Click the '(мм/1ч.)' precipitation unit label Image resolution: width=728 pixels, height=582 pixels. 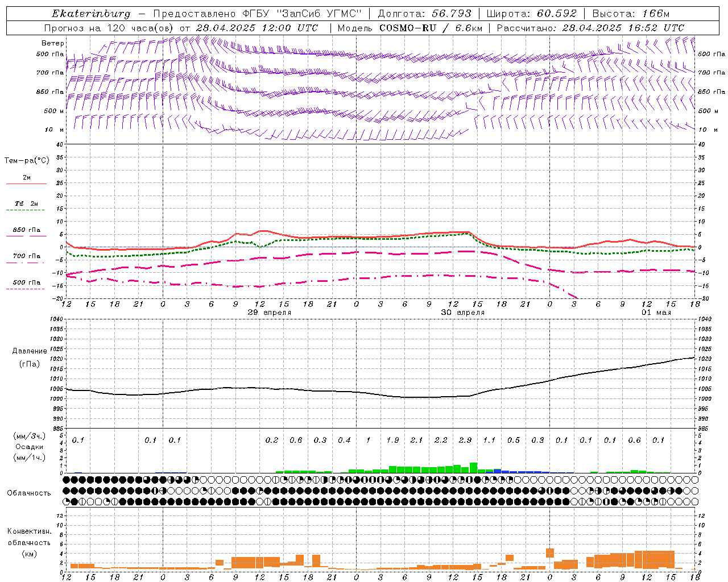[30, 458]
